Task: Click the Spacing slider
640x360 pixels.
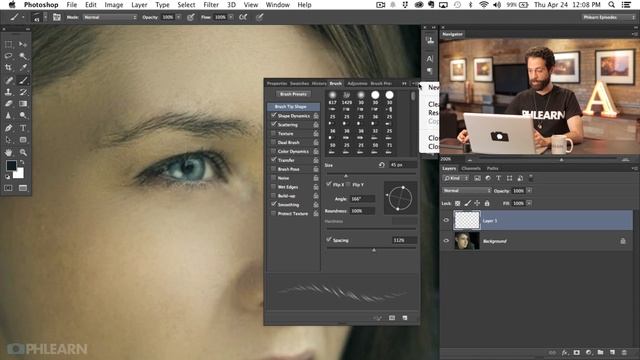Action: (371, 249)
